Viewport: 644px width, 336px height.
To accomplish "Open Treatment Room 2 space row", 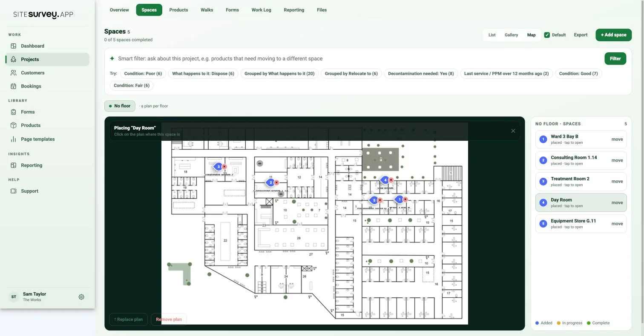I will tap(581, 182).
